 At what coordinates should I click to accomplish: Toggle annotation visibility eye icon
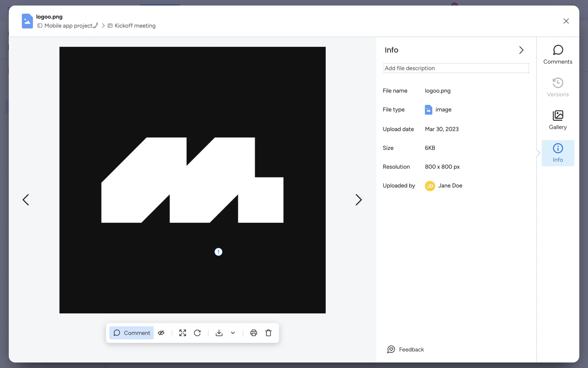point(161,333)
